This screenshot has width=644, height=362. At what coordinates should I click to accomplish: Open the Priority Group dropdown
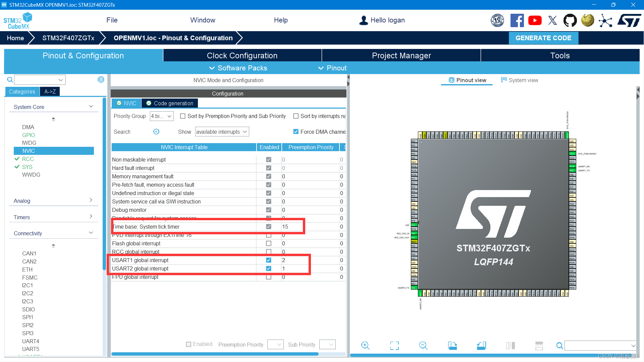(x=162, y=116)
